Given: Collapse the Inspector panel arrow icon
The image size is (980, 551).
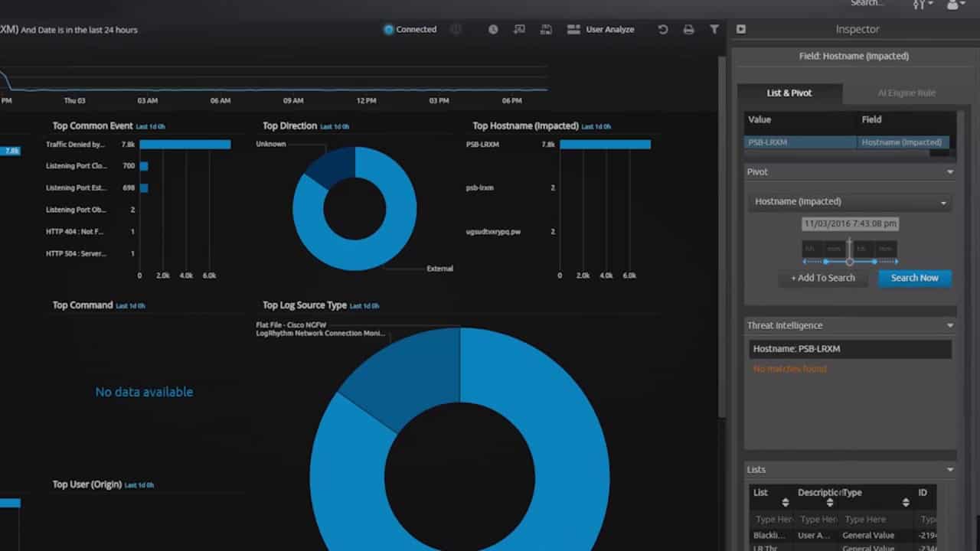Looking at the screenshot, I should pos(741,29).
